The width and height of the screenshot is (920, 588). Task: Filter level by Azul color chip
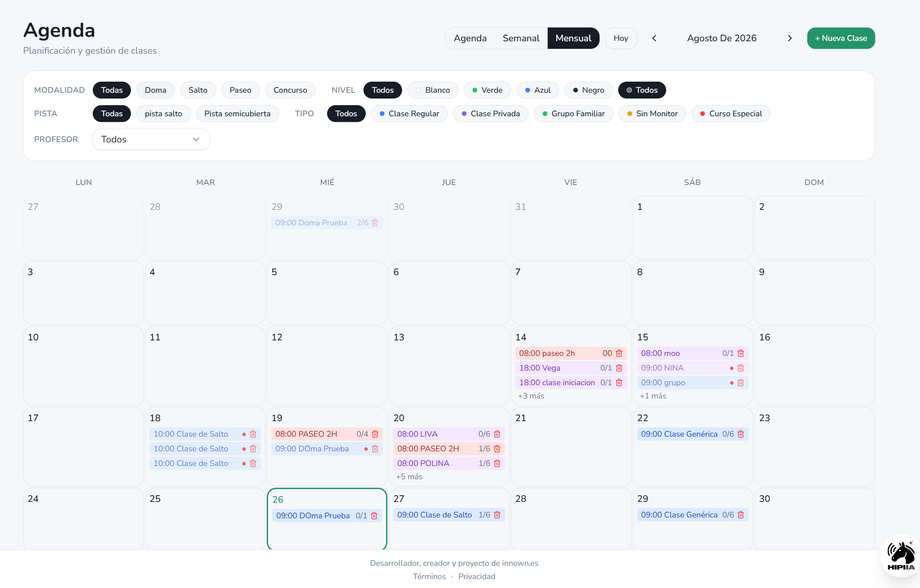click(537, 90)
